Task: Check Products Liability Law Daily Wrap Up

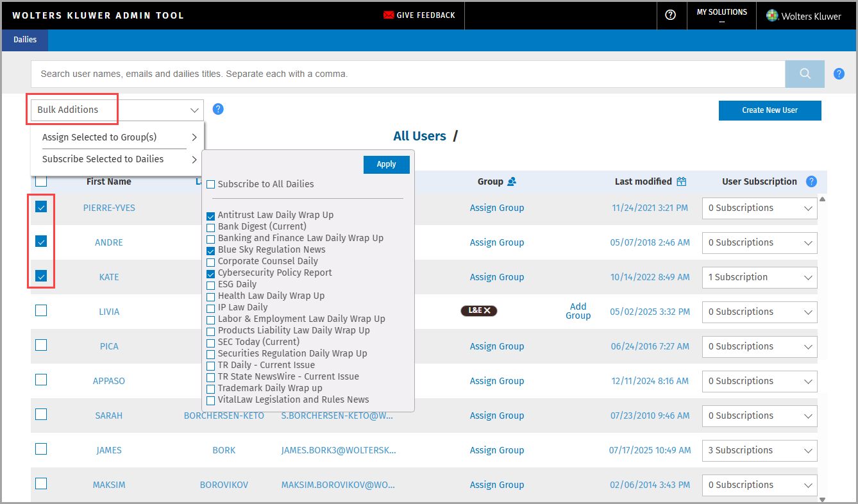Action: [x=211, y=331]
